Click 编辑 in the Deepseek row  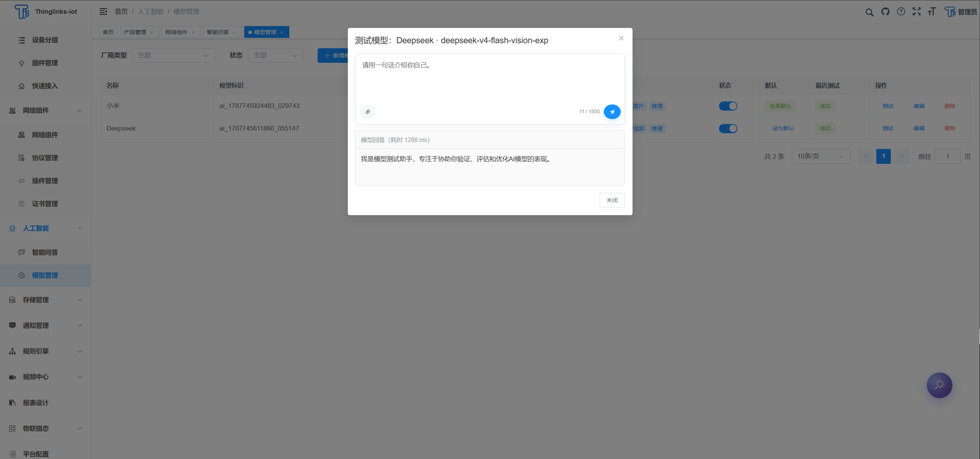(x=919, y=129)
